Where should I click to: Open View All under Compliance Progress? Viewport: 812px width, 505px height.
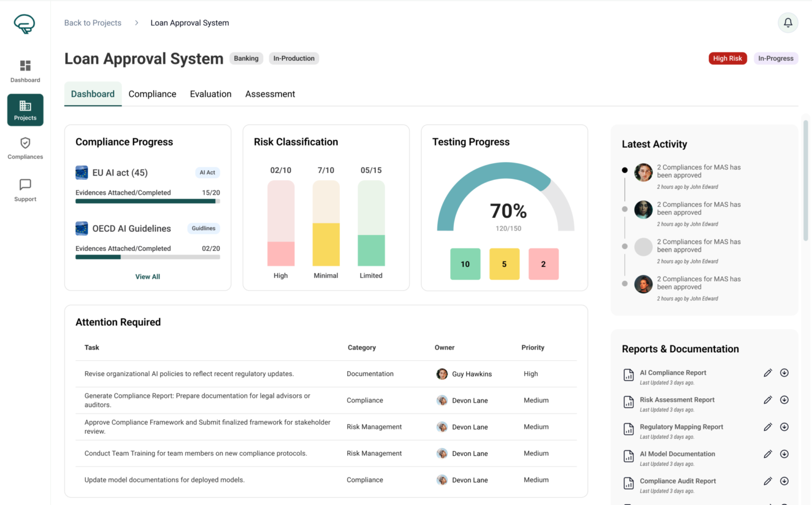[147, 276]
